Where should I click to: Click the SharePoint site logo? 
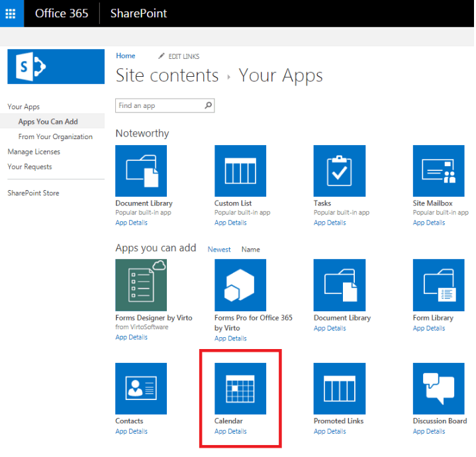pyautogui.click(x=56, y=66)
